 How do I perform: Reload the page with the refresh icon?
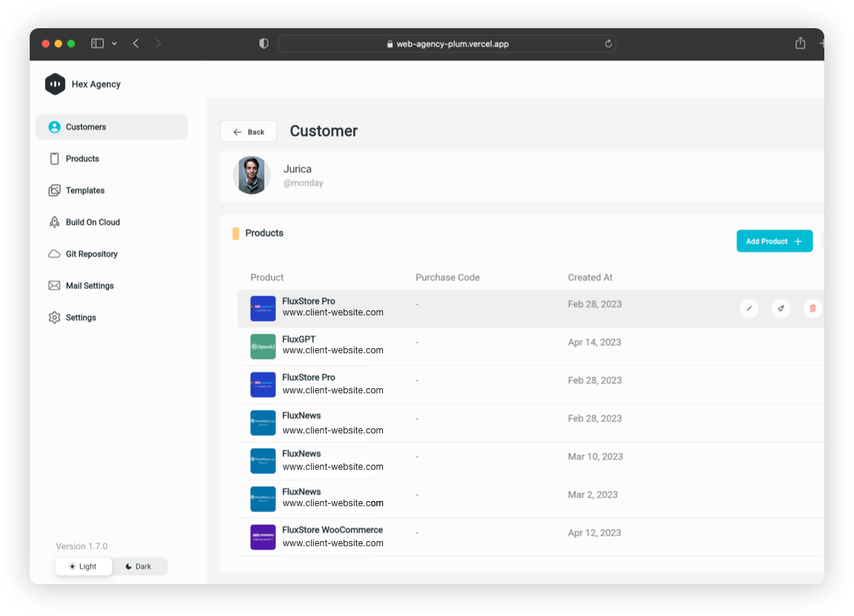coord(608,44)
